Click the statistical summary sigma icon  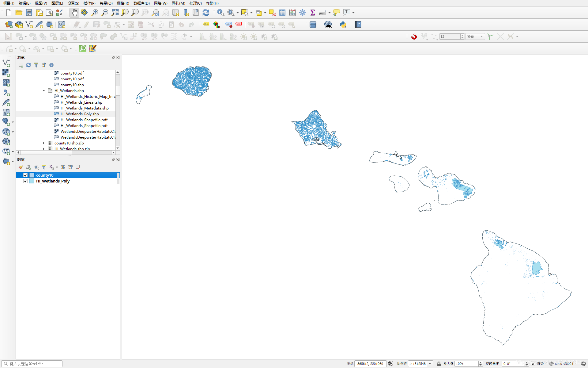[x=313, y=13]
